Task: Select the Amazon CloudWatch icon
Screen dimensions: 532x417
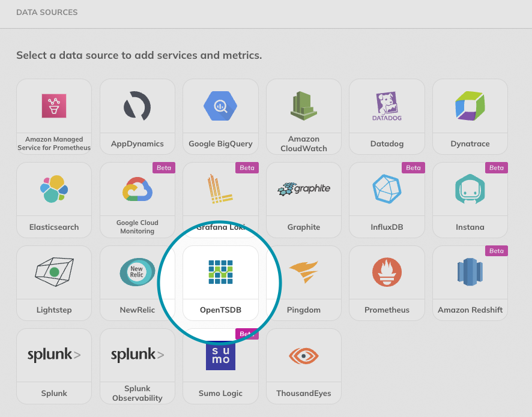Action: click(303, 106)
